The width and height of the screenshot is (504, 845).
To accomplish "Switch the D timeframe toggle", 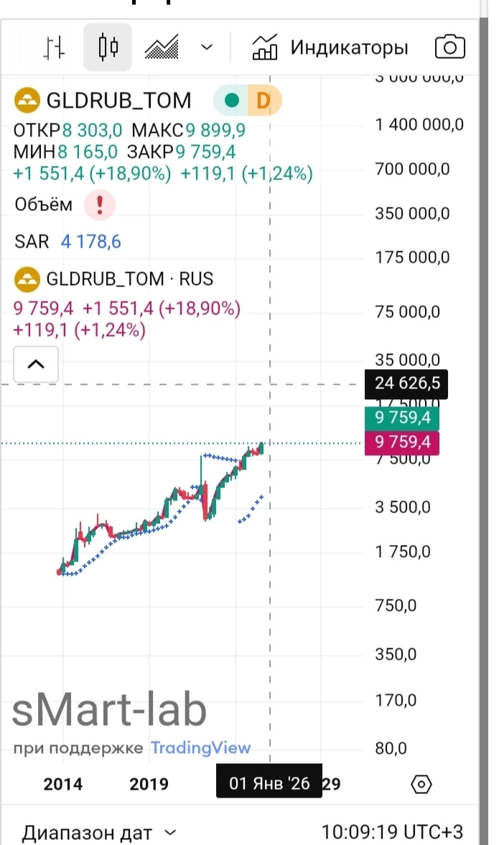I will coord(263,100).
